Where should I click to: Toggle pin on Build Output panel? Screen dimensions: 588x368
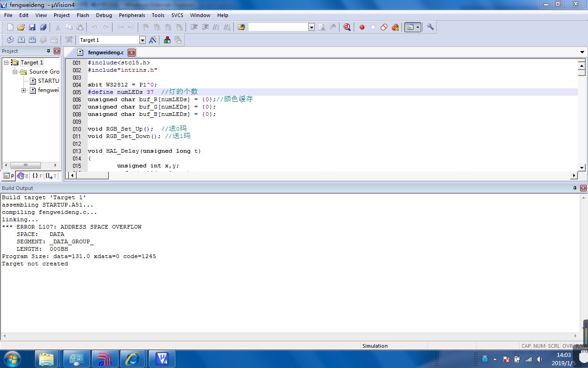575,188
